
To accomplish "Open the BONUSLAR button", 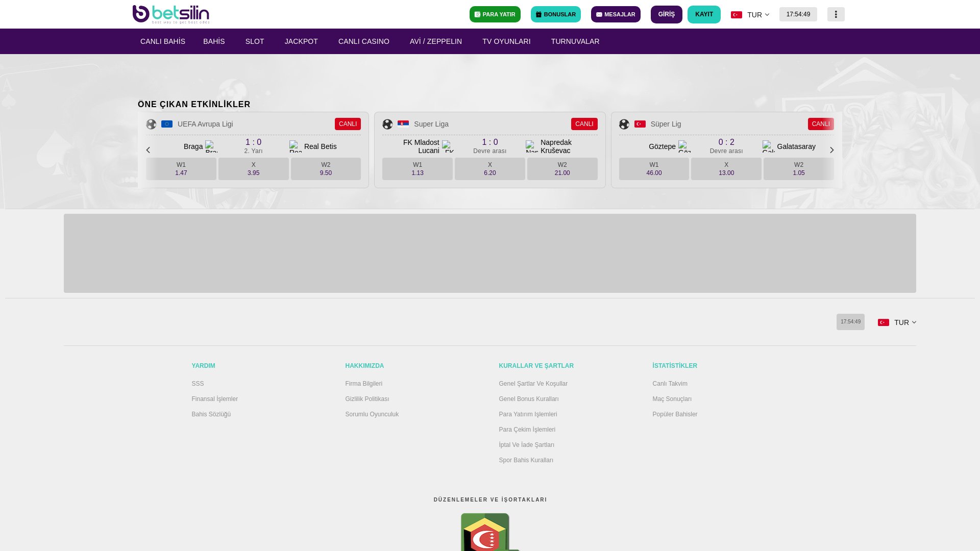I will click(x=556, y=14).
